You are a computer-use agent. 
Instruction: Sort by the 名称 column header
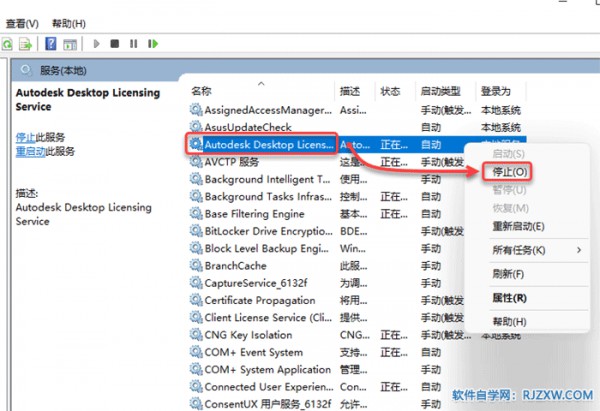pos(201,91)
